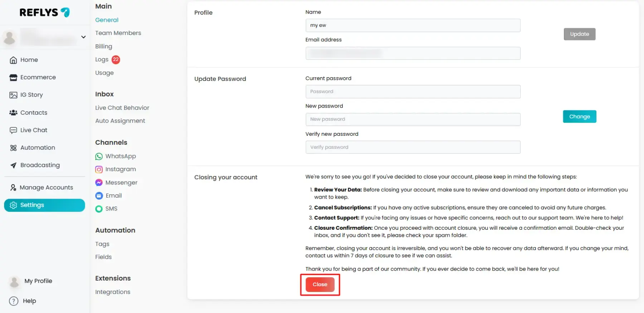Click the red Close account button

click(x=320, y=284)
